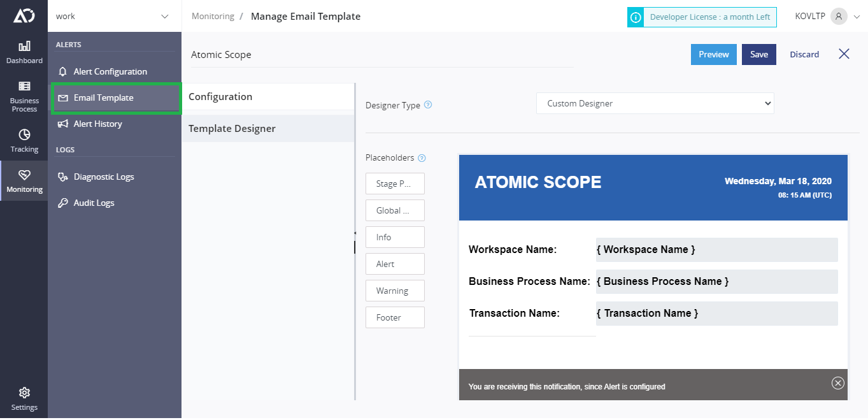Click the Workspace Name: label
Screen dimensions: 868x420
(513, 250)
